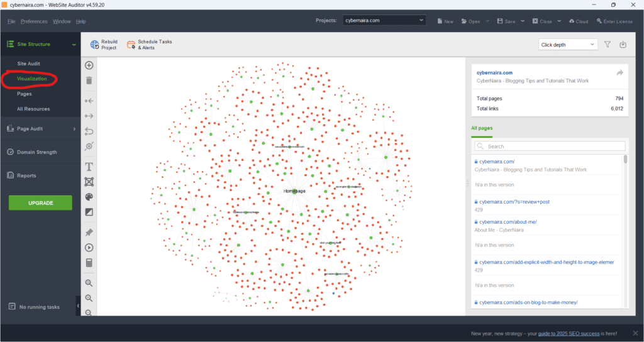Click the black-white contrast square icon
The height and width of the screenshot is (342, 644).
click(x=89, y=212)
